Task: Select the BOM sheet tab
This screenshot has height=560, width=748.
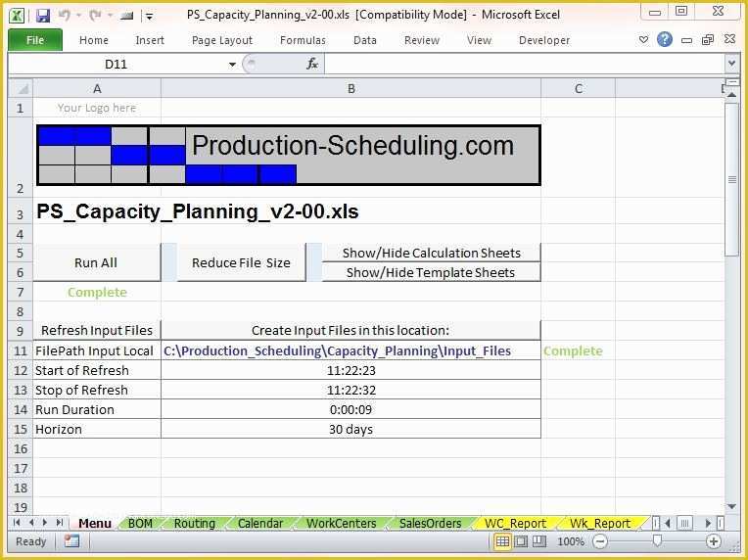Action: (x=140, y=523)
